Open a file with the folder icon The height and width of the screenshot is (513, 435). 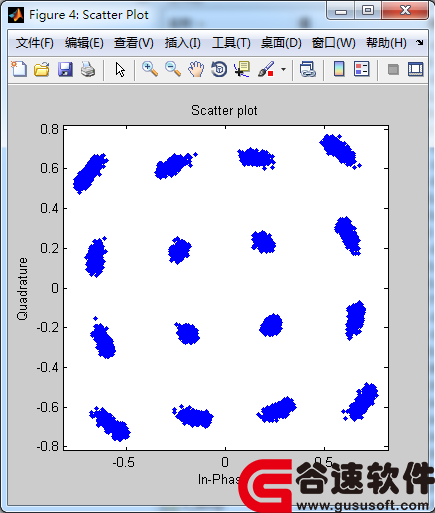click(42, 69)
